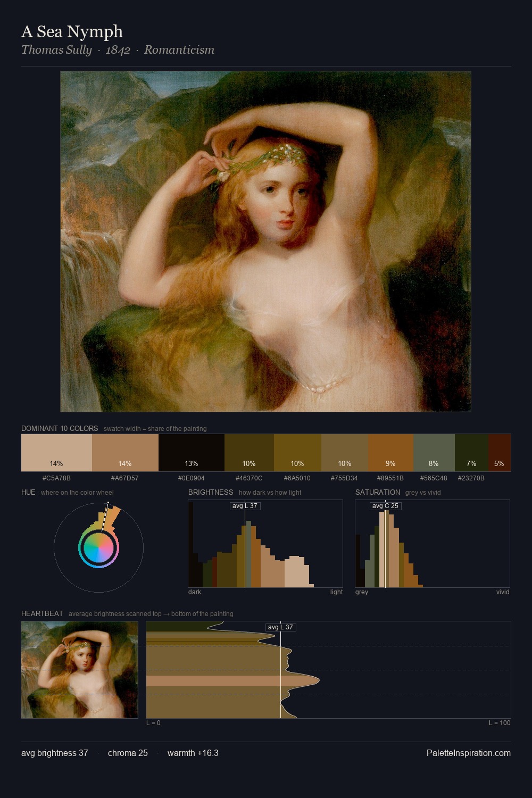Click the hex code text #89551B

pos(390,478)
